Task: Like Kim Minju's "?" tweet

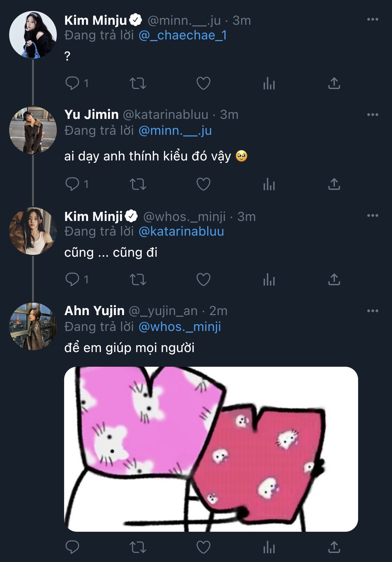Action: pyautogui.click(x=203, y=83)
